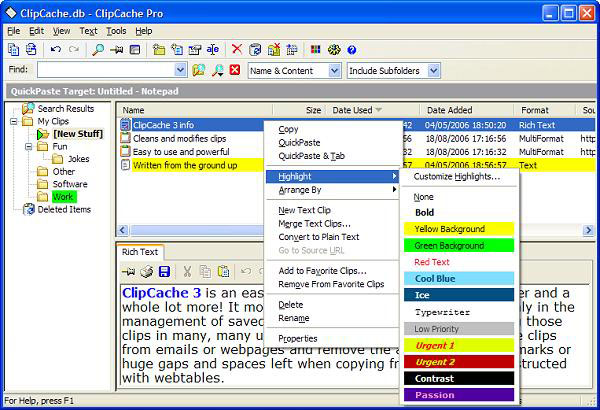The width and height of the screenshot is (600, 410).
Task: Click the new clip toolbar icon
Action: (x=177, y=49)
